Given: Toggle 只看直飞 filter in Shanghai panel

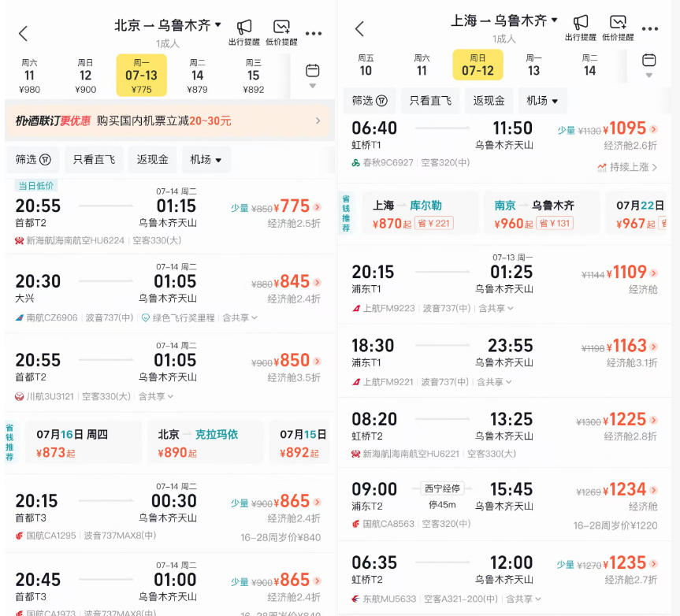Looking at the screenshot, I should [431, 101].
